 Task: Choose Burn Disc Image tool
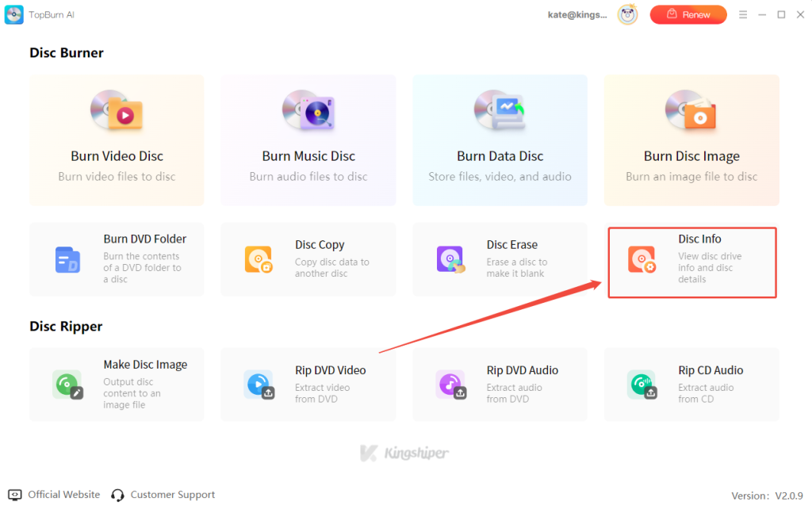click(x=691, y=140)
